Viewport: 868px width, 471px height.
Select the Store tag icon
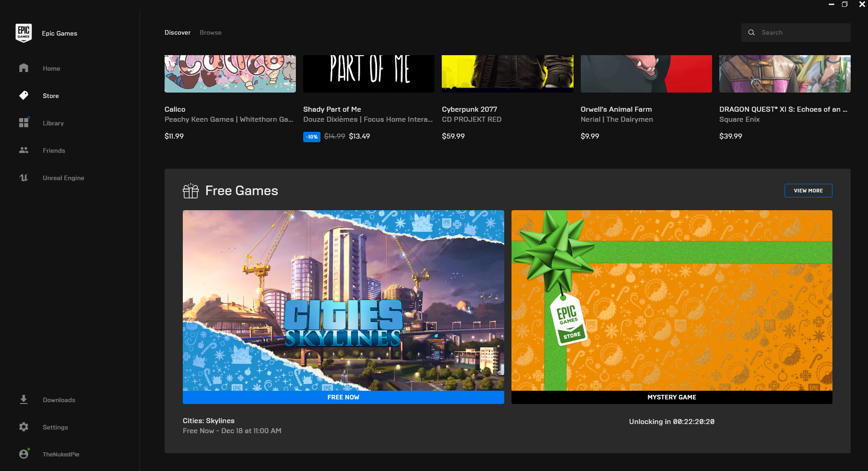(24, 96)
